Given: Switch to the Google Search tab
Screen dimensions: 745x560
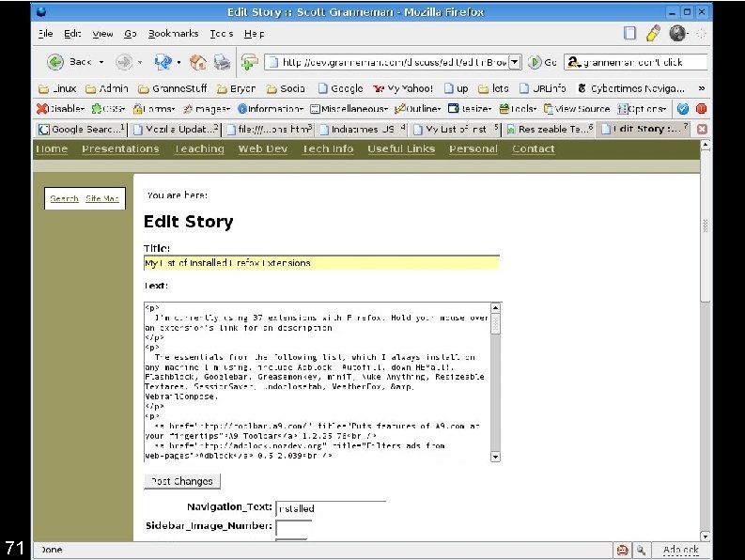Looking at the screenshot, I should point(81,129).
